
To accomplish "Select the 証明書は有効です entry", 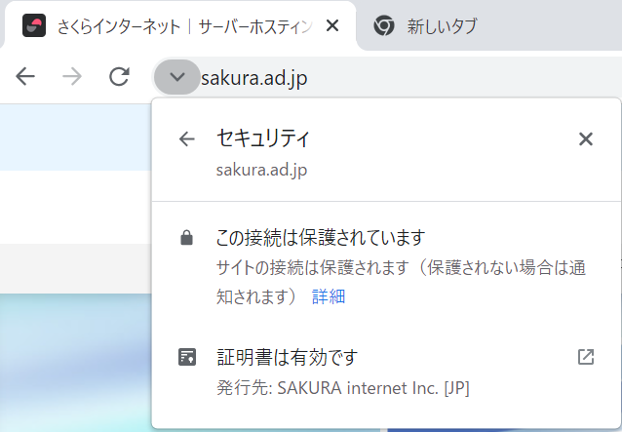I will coord(287,357).
